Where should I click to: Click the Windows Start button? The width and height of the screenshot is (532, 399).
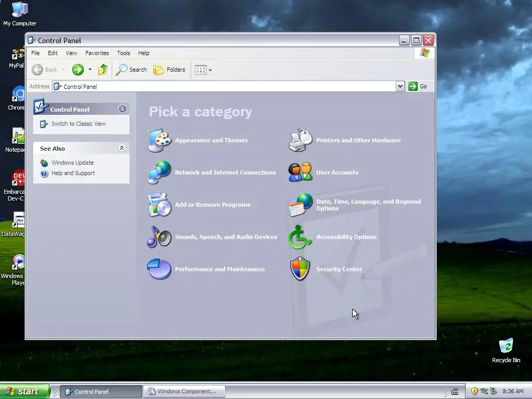click(x=25, y=391)
